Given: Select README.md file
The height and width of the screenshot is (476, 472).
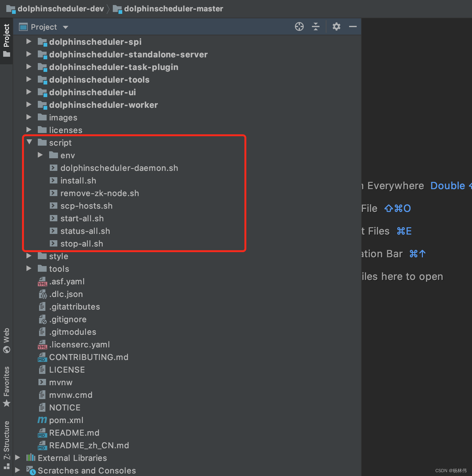Looking at the screenshot, I should [74, 433].
